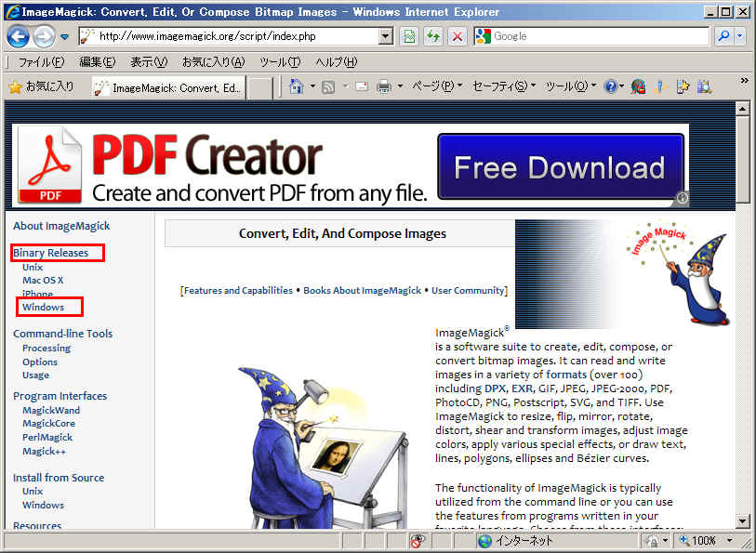Open the Magick++ link
Image resolution: width=756 pixels, height=553 pixels.
click(x=44, y=452)
